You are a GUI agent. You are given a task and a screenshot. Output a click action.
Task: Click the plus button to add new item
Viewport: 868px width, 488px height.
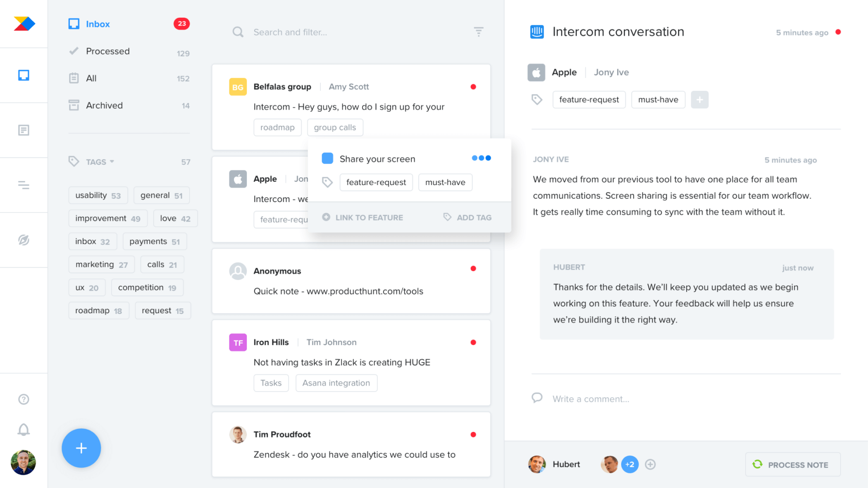(82, 448)
